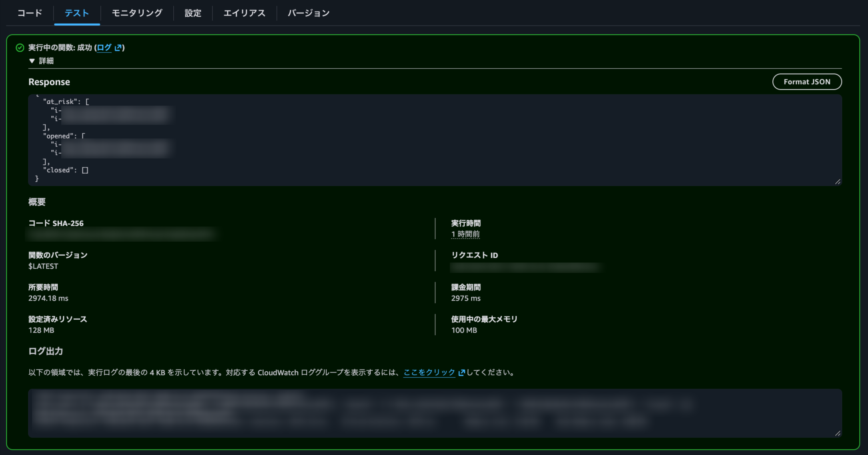Open the モニタリング tab
The width and height of the screenshot is (868, 455).
(x=137, y=13)
